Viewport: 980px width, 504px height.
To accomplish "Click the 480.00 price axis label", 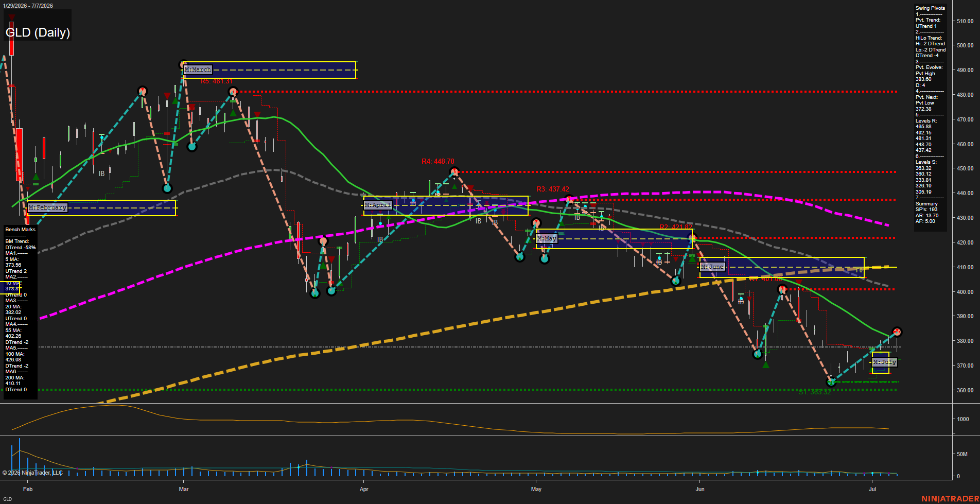I will [x=965, y=95].
